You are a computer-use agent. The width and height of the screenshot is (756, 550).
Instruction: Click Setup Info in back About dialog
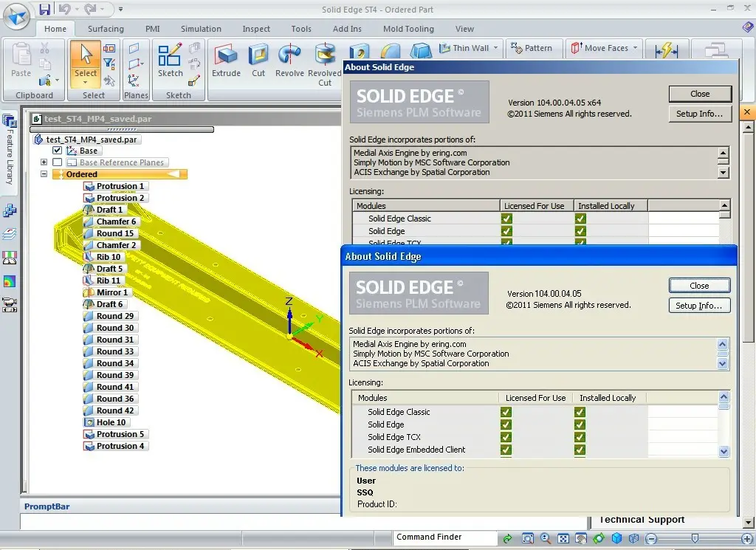(700, 114)
